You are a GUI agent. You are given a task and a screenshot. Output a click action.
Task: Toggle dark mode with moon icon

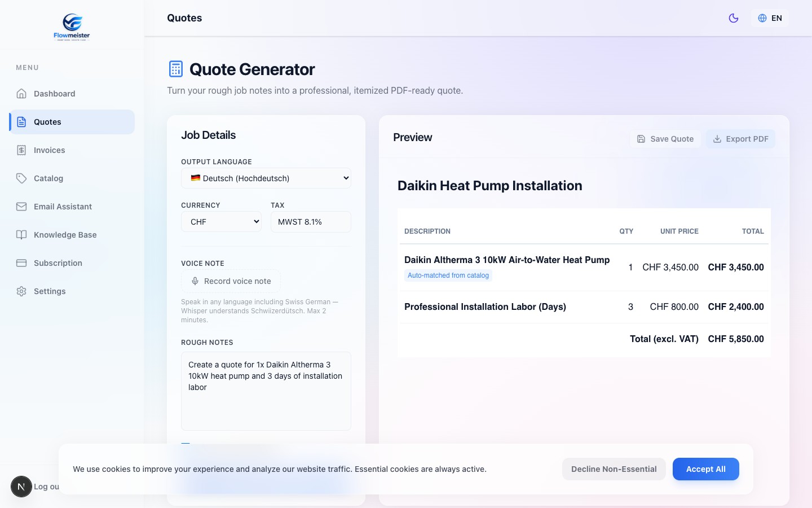(734, 18)
